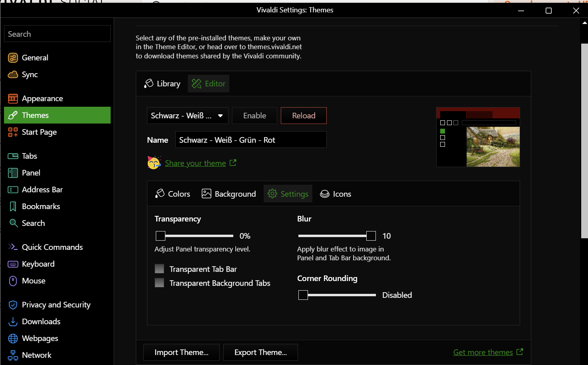The width and height of the screenshot is (588, 365).
Task: Click the Icons tab stacked-disc icon
Action: tap(325, 194)
